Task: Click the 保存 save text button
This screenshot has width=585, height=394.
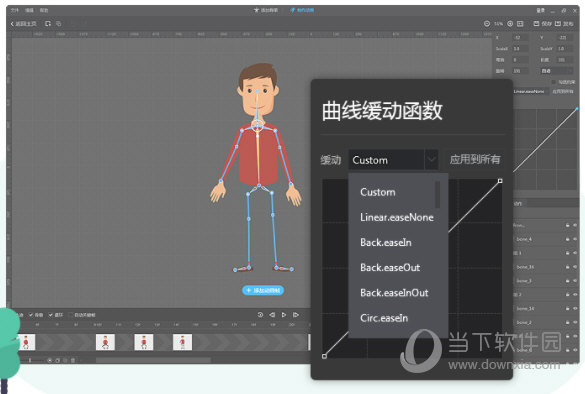Action: 546,24
